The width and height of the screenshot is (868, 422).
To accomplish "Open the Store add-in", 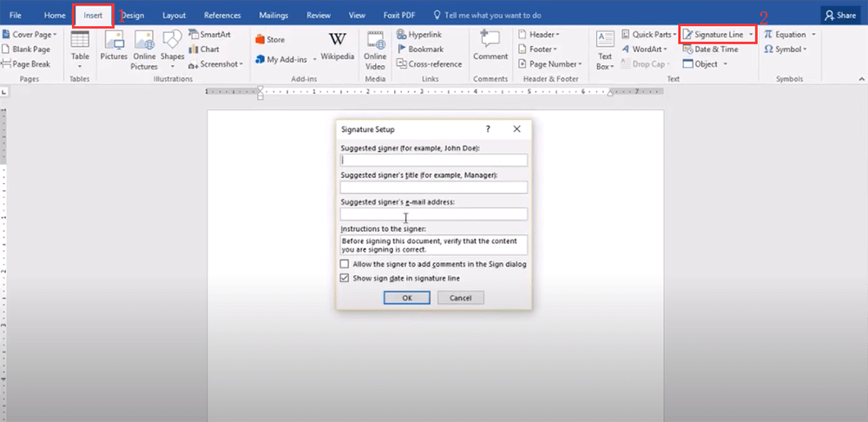I will tap(269, 39).
